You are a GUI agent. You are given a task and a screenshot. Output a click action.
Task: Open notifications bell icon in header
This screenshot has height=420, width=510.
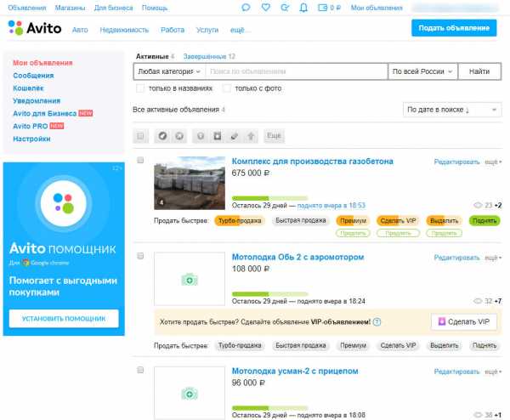point(303,8)
